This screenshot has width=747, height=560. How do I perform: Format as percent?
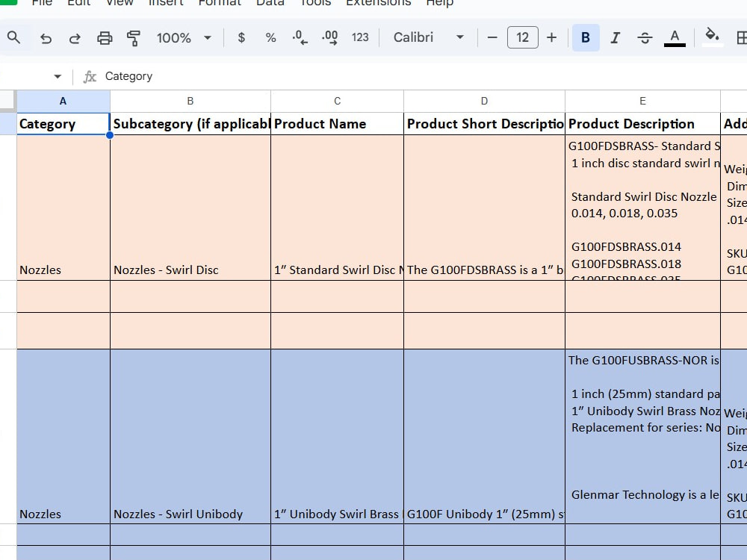pos(270,37)
